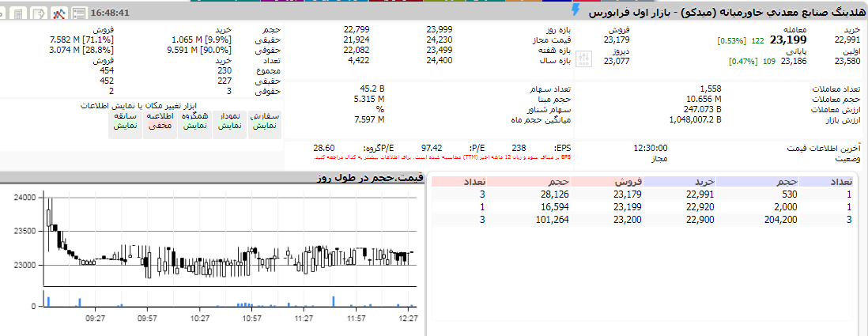
Task: Click the green [0.47%] change value
Action: [742, 62]
